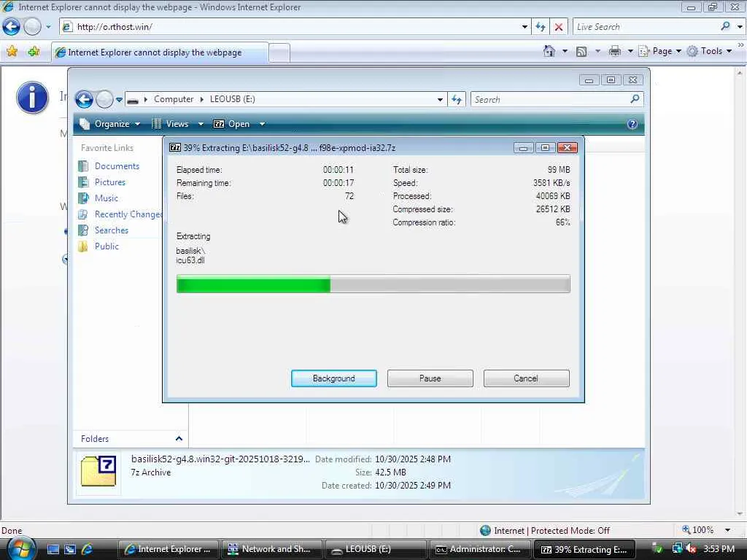Open Explorer address bar dropdown
This screenshot has height=560, width=747.
(440, 99)
